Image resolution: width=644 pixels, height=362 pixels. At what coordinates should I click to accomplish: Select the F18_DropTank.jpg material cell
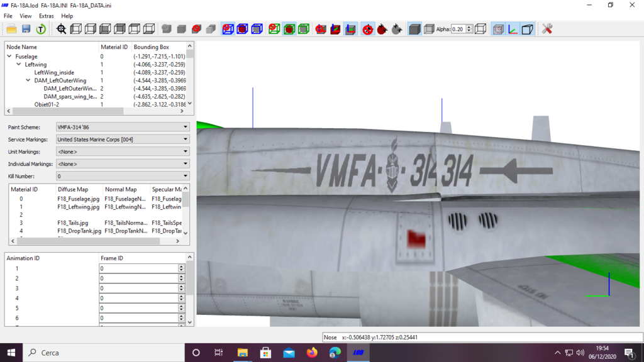[x=79, y=231]
